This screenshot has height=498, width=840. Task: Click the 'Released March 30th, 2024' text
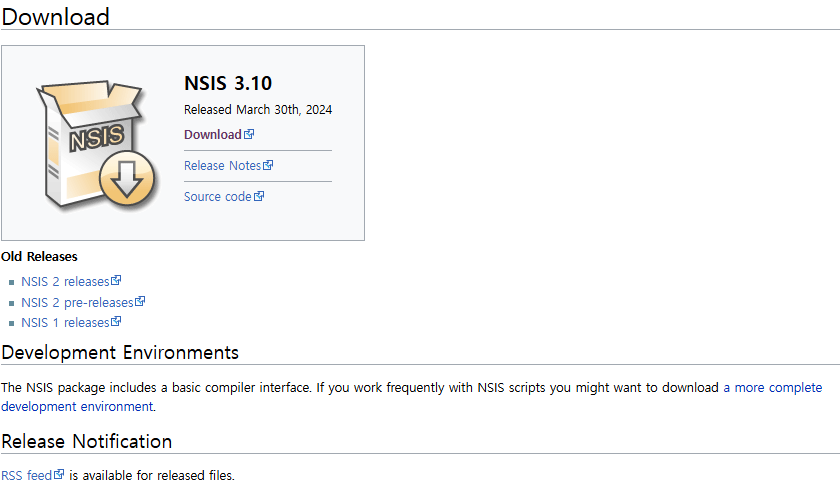[x=258, y=109]
